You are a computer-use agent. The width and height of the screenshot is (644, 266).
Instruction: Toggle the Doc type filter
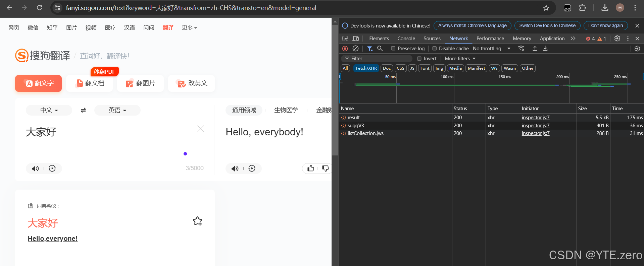[387, 68]
